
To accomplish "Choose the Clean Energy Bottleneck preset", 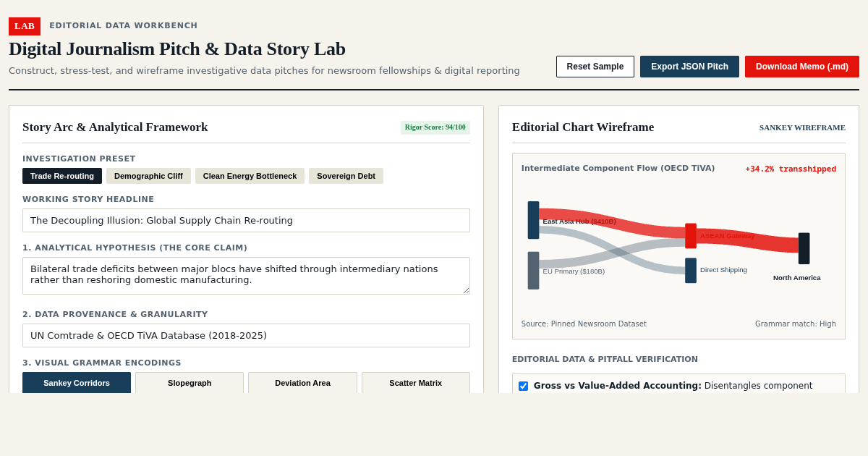I will (250, 176).
